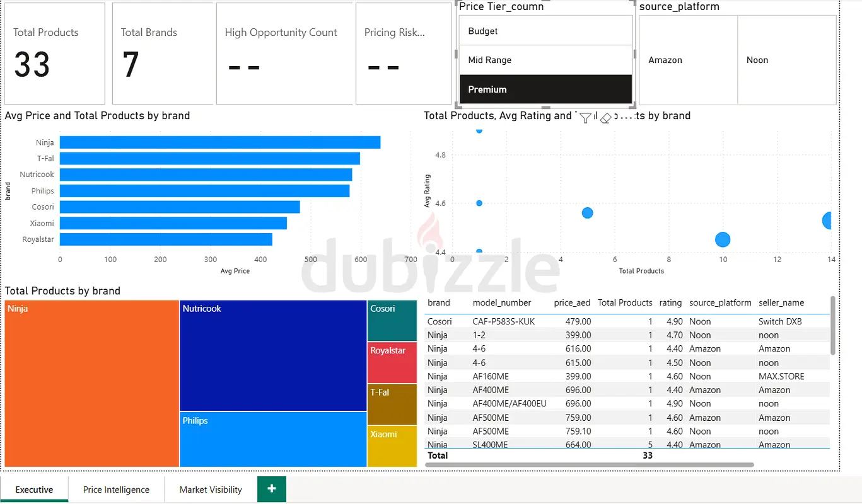Click the filter funnel icon on scatter visual

pyautogui.click(x=585, y=117)
